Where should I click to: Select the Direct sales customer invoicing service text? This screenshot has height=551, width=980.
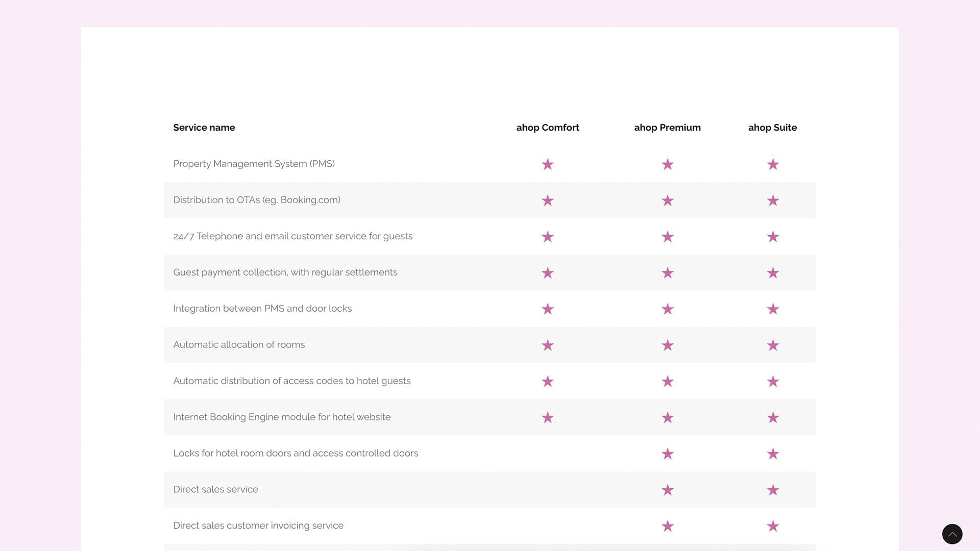click(258, 526)
